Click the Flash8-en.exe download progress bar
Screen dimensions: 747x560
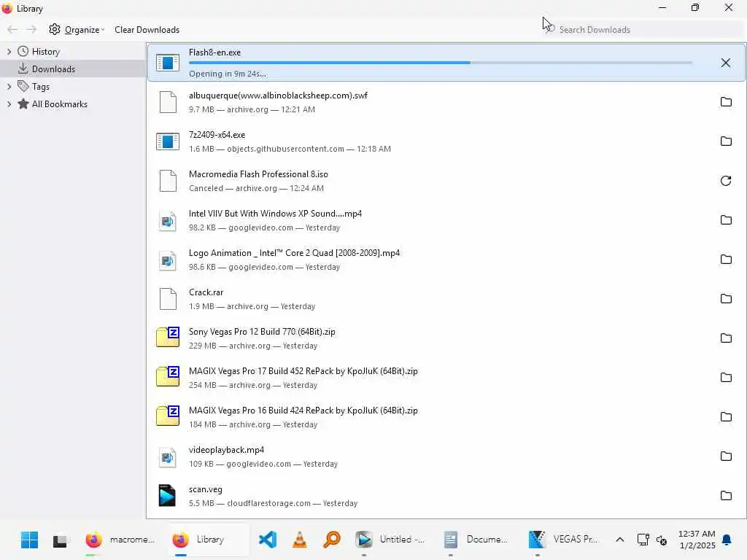coord(440,63)
